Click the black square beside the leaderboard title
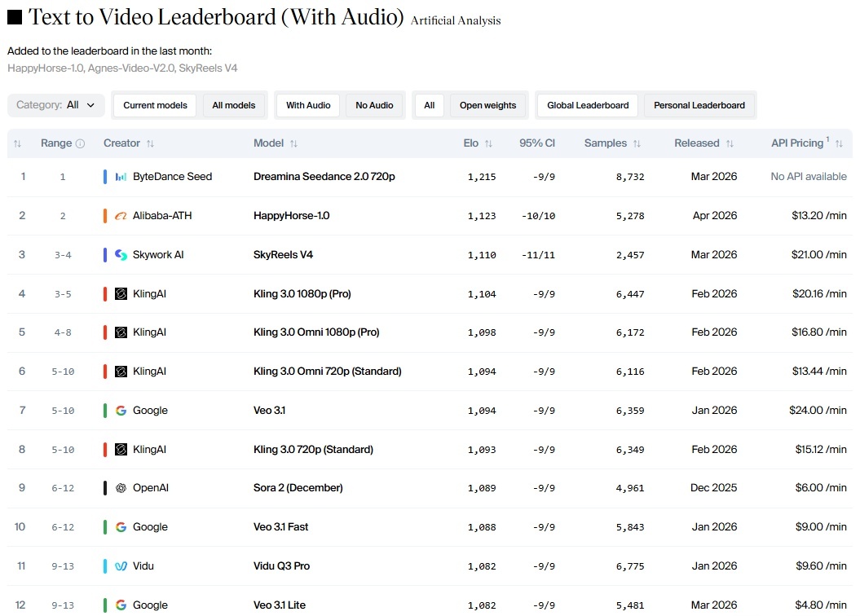 (14, 17)
